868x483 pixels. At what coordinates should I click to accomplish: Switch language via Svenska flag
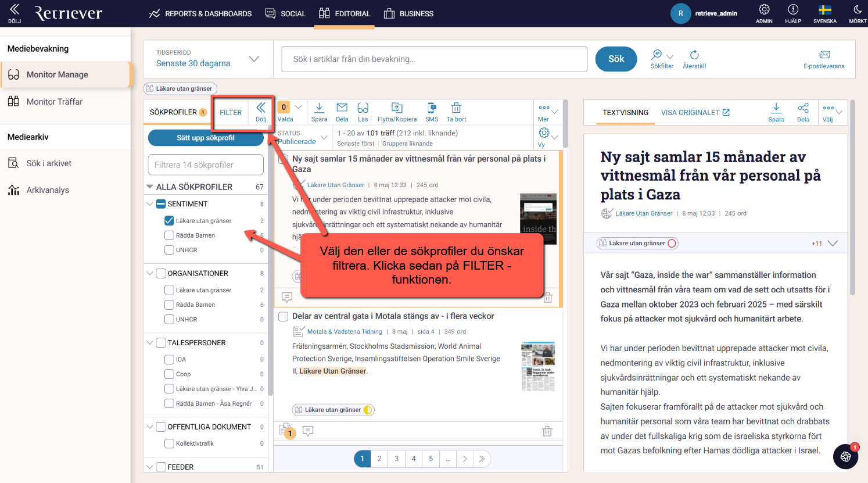(825, 13)
